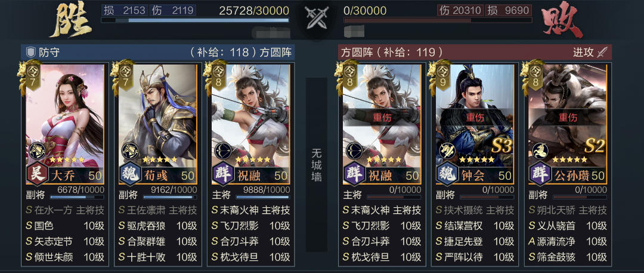The width and height of the screenshot is (644, 273).
Task: Click the 吴 faction badge on 大乔
Action: [x=38, y=175]
